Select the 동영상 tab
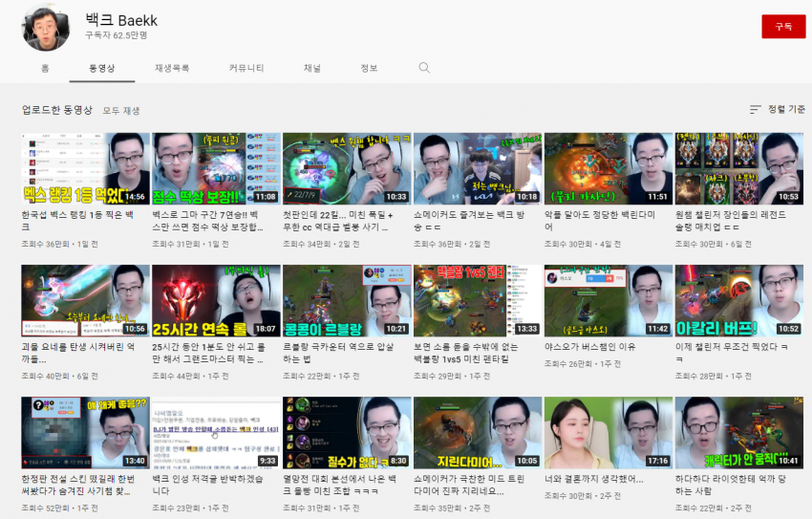This screenshot has height=519, width=812. click(x=102, y=68)
